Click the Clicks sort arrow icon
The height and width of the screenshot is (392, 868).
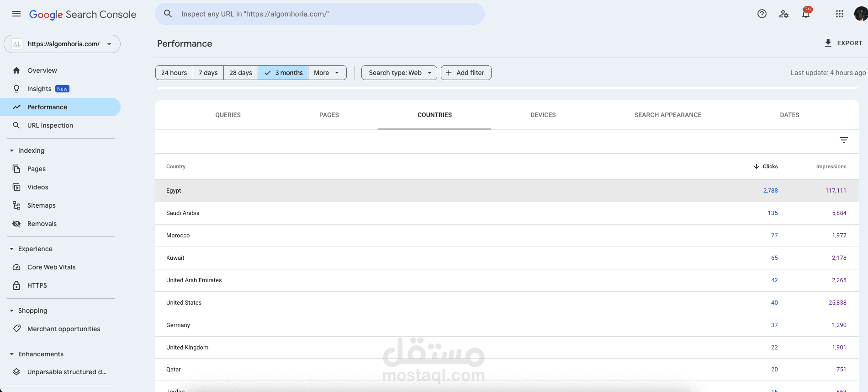coord(757,166)
